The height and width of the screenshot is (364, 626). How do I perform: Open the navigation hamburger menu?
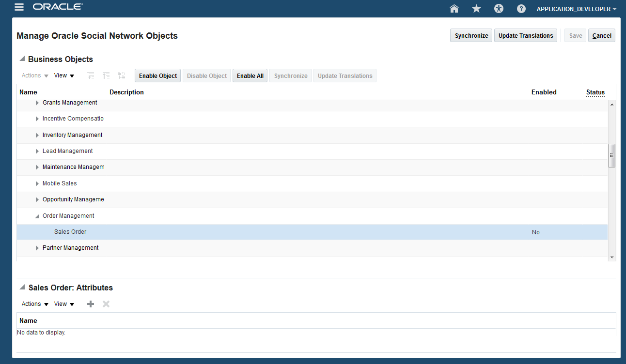click(x=19, y=7)
